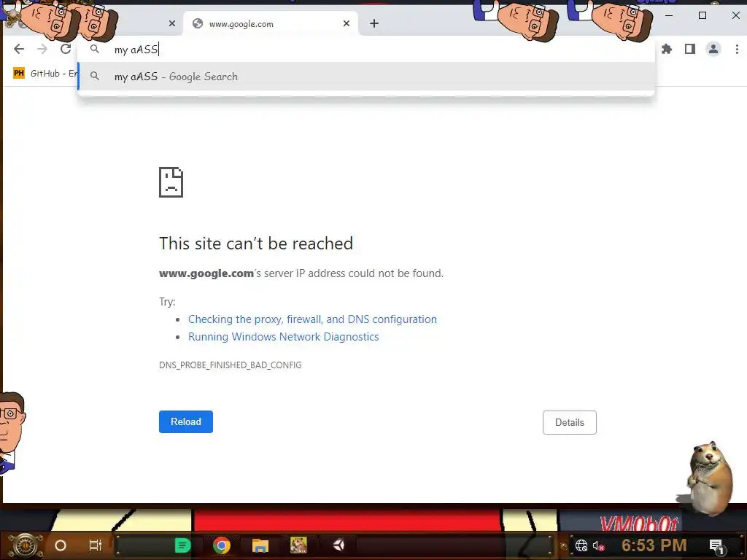Screen dimensions: 747x560
Task: Open Cortana circle icon on taskbar
Action: coord(61,545)
